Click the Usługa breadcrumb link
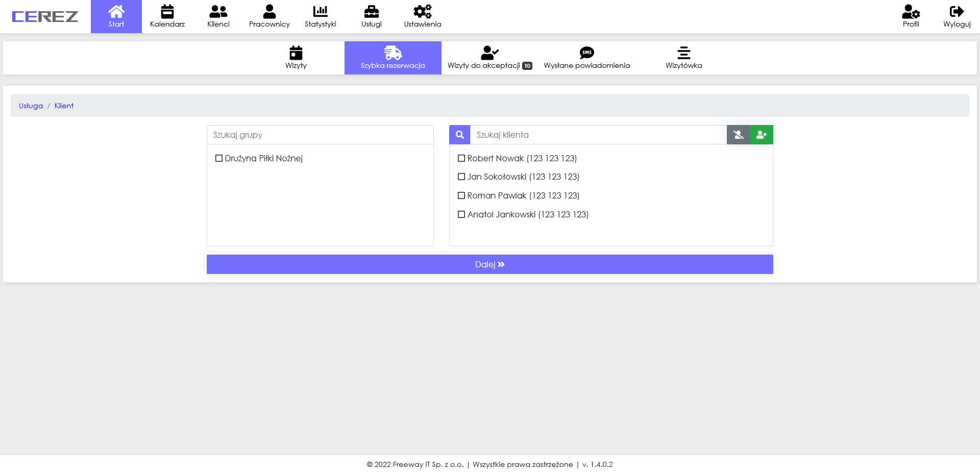 (x=31, y=106)
